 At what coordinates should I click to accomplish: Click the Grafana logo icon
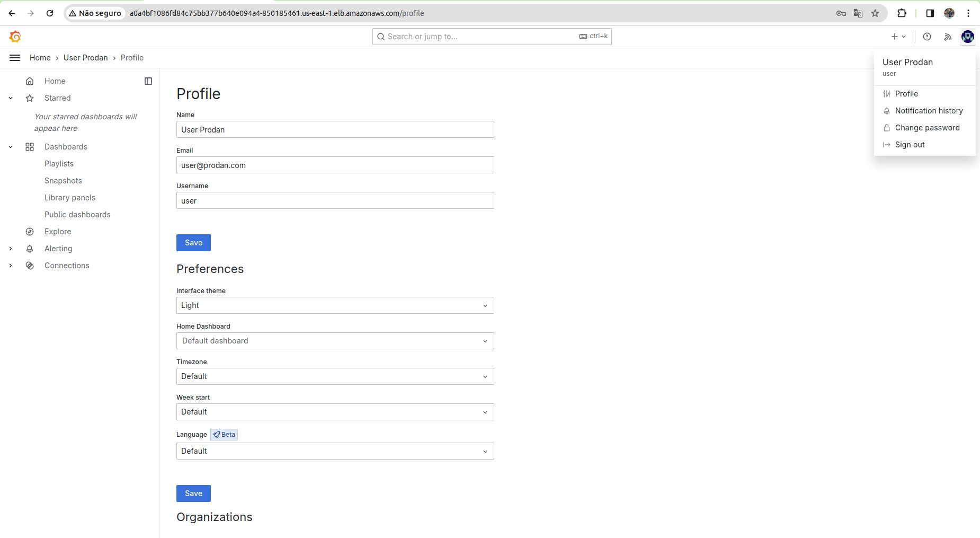coord(15,37)
